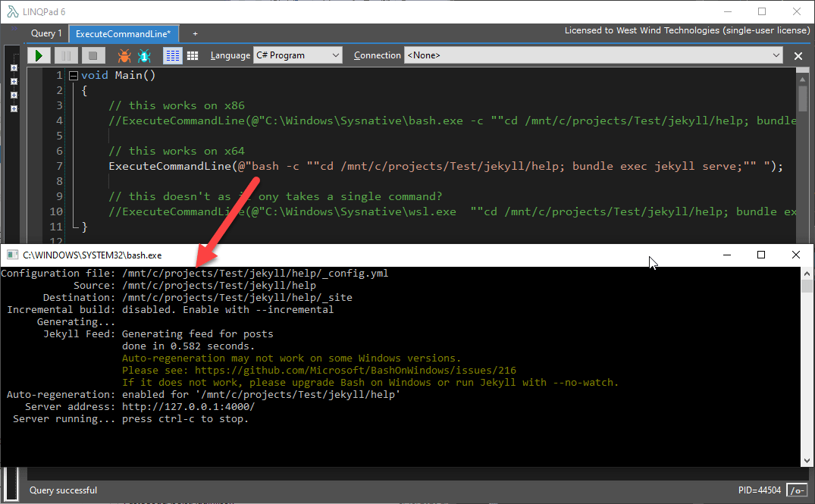The image size is (815, 504).
Task: Select the ExecuteCommandLine* tab
Action: [124, 33]
